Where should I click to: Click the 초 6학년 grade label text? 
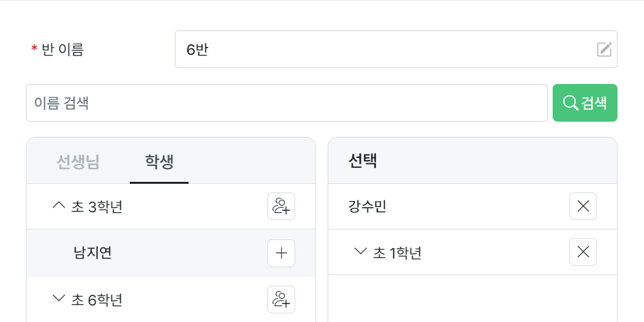[97, 300]
